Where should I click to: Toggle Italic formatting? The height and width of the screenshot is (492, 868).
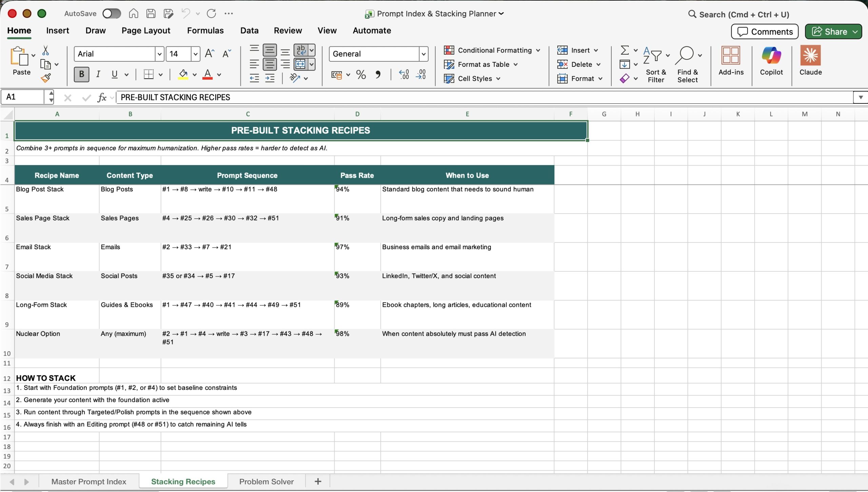98,74
